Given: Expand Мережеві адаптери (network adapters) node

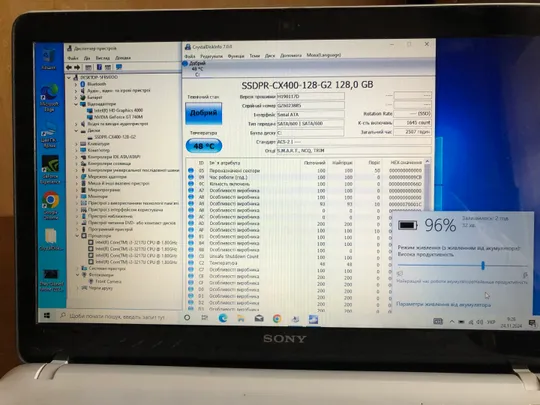Looking at the screenshot, I should coord(77,177).
